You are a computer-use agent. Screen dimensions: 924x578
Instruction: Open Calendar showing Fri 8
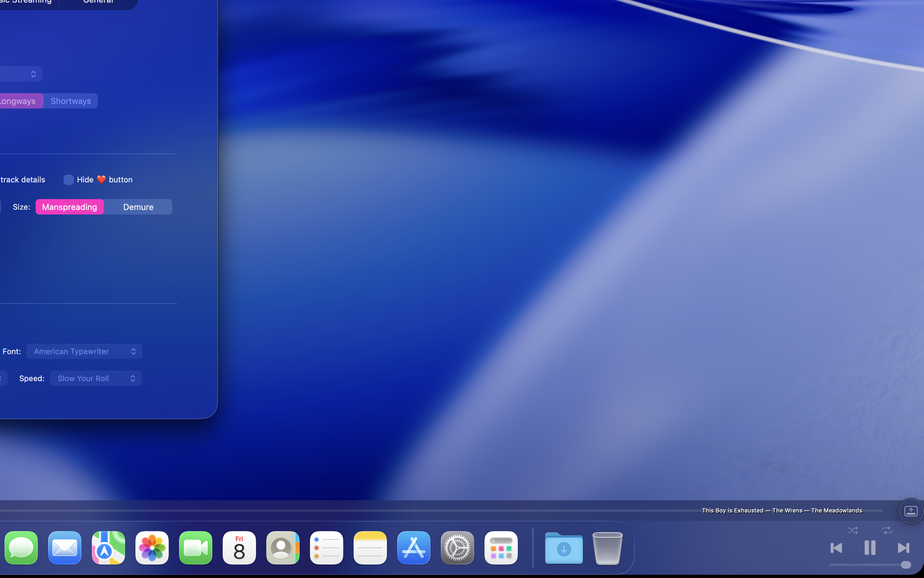(x=239, y=548)
